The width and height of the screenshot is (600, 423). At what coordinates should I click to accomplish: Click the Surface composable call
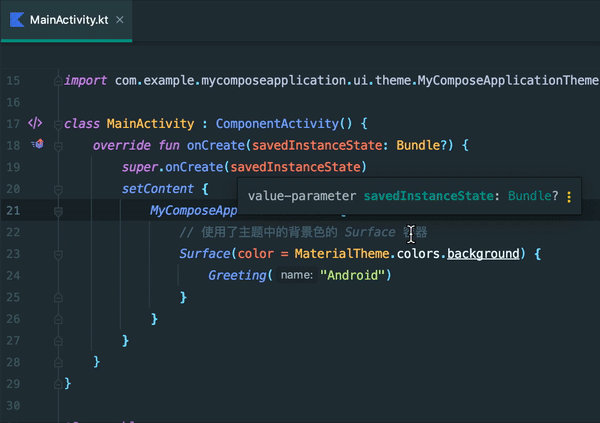[205, 254]
